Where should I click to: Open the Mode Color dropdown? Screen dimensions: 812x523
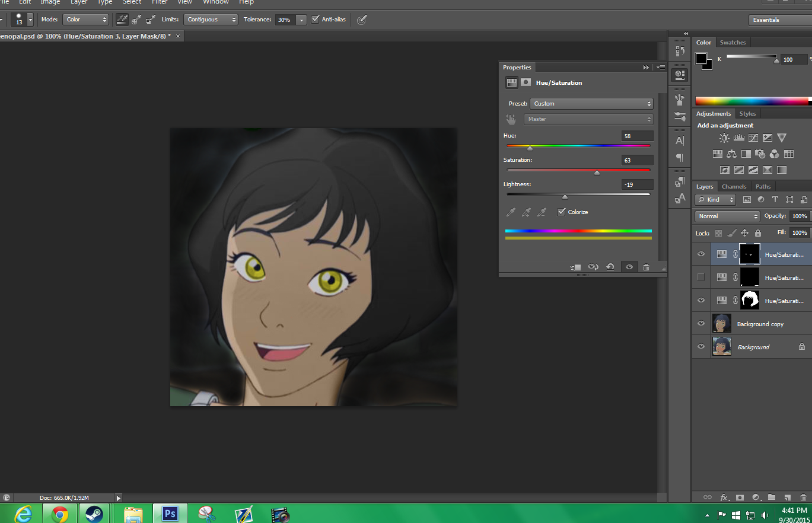86,20
